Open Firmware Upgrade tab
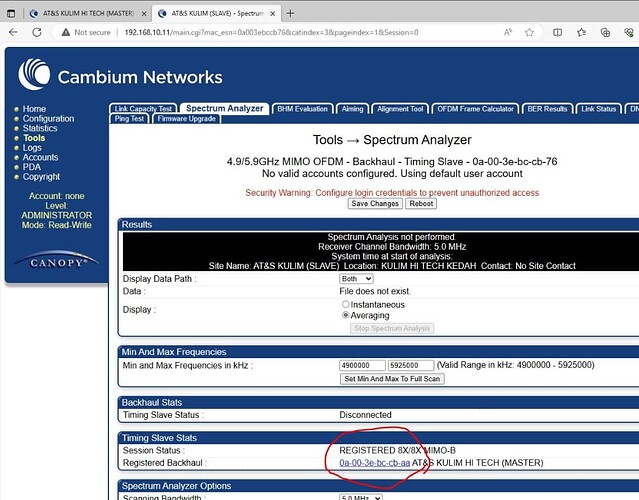The image size is (639, 500). (186, 119)
